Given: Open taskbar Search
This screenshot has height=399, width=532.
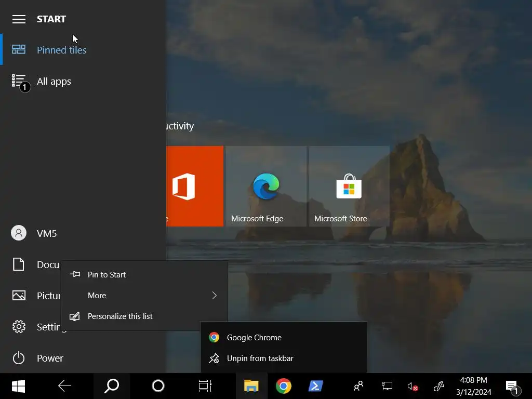Looking at the screenshot, I should coord(112,386).
